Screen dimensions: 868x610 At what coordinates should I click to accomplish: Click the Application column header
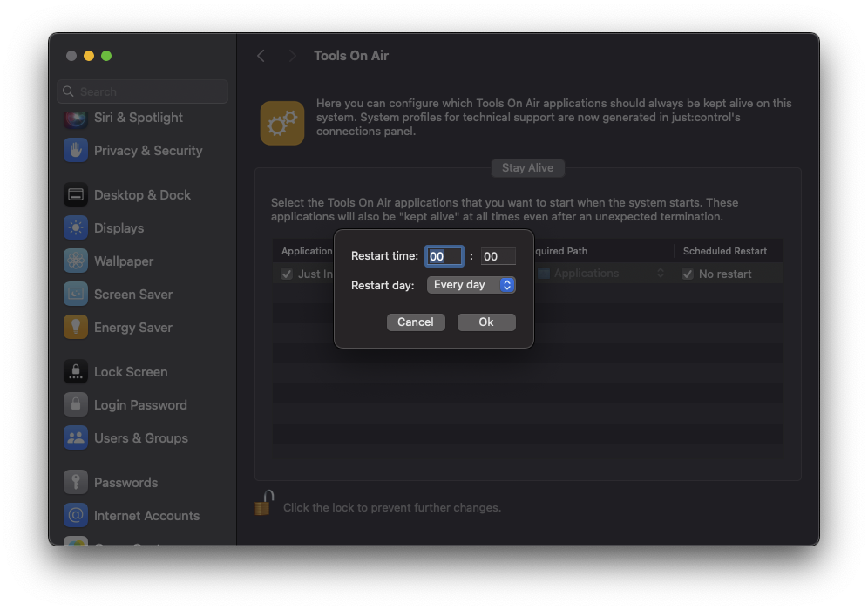coord(307,251)
